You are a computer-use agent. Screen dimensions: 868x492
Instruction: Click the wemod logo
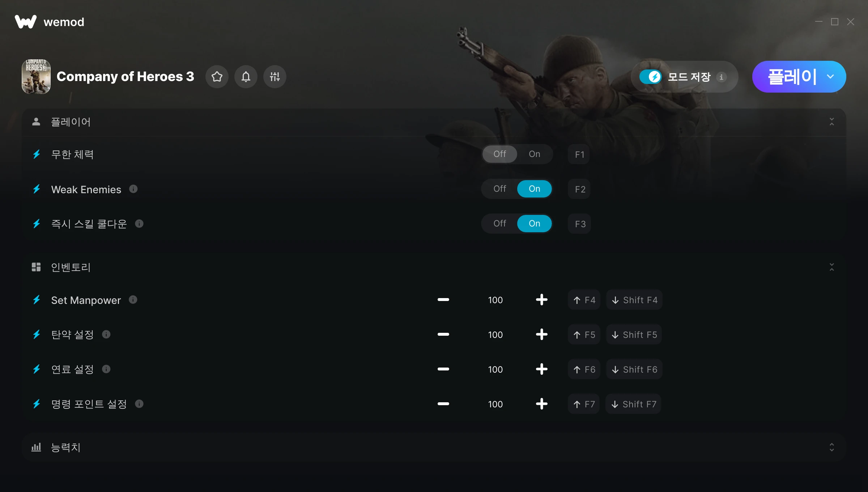point(49,22)
